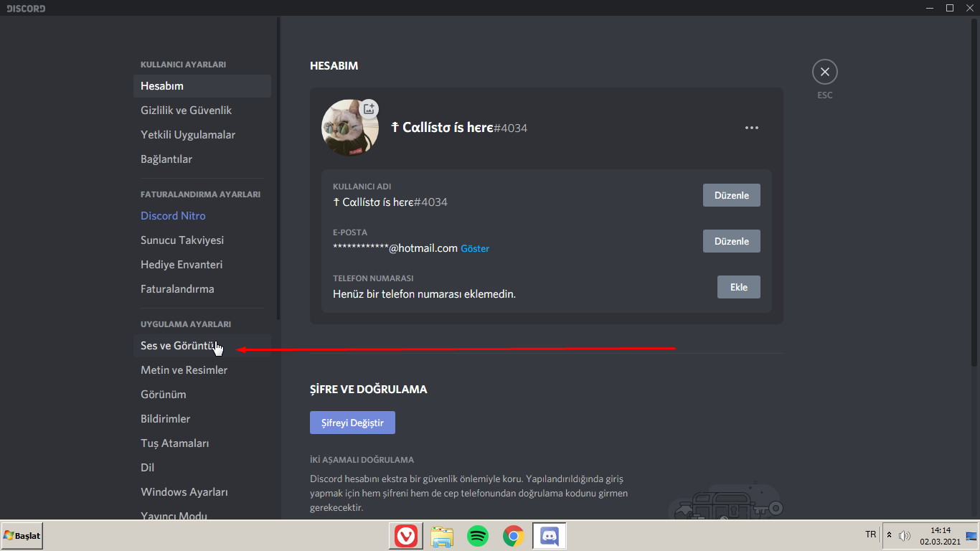
Task: Open Tuş Atamaları keybind settings
Action: pyautogui.click(x=202, y=443)
